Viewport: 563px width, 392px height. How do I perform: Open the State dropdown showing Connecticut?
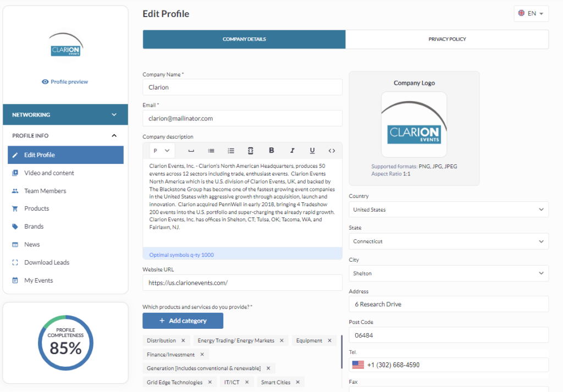tap(449, 241)
